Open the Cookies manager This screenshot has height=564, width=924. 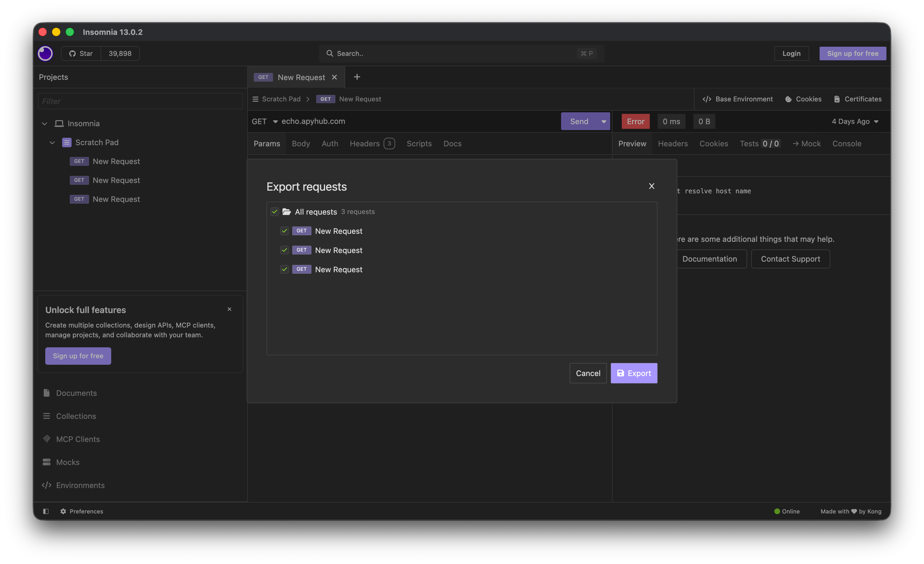[803, 99]
